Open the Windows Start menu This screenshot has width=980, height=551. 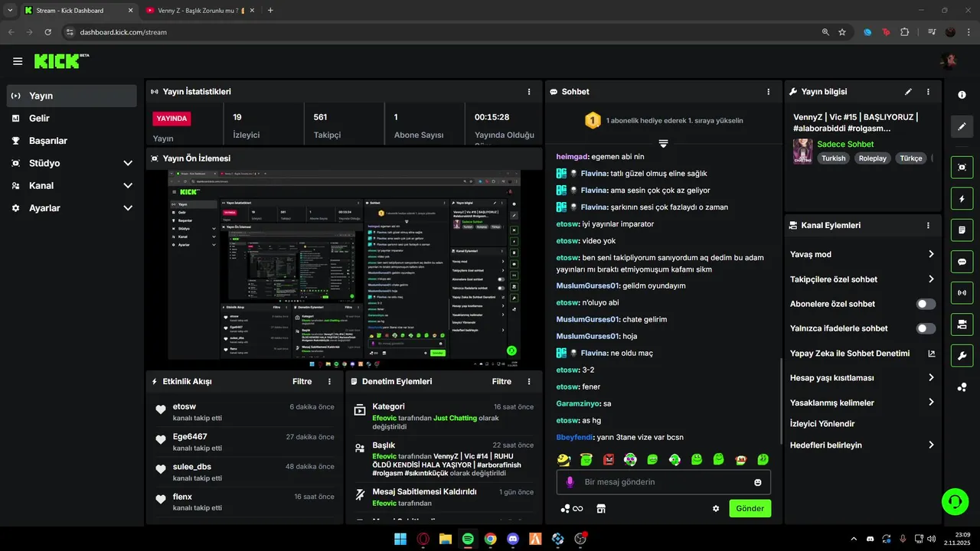coord(400,539)
